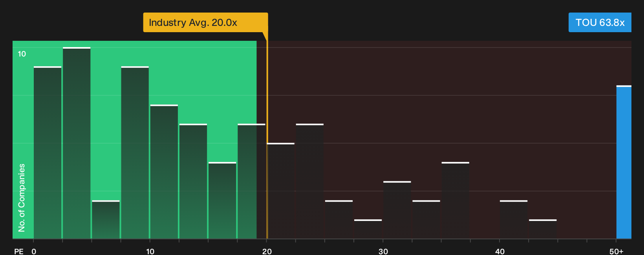Screen dimensions: 644x255
Task: Select the blue 50+ PE bar
Action: [624, 162]
